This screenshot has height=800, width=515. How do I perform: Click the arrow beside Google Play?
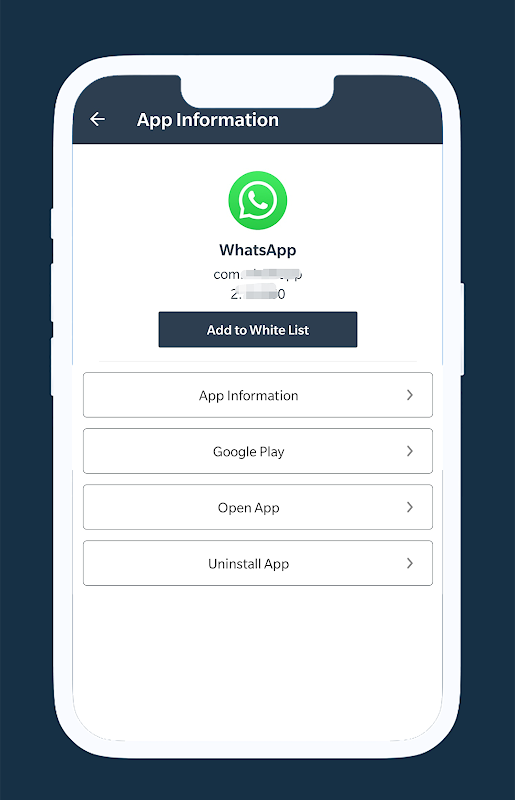pos(409,451)
